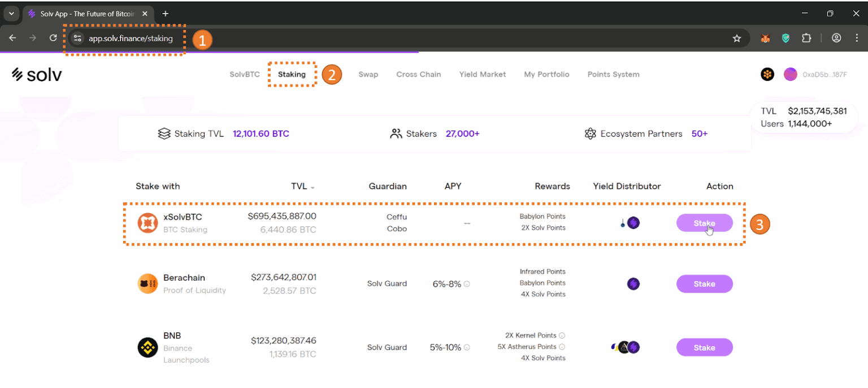Reload the current page
The height and width of the screenshot is (388, 868).
pyautogui.click(x=53, y=38)
